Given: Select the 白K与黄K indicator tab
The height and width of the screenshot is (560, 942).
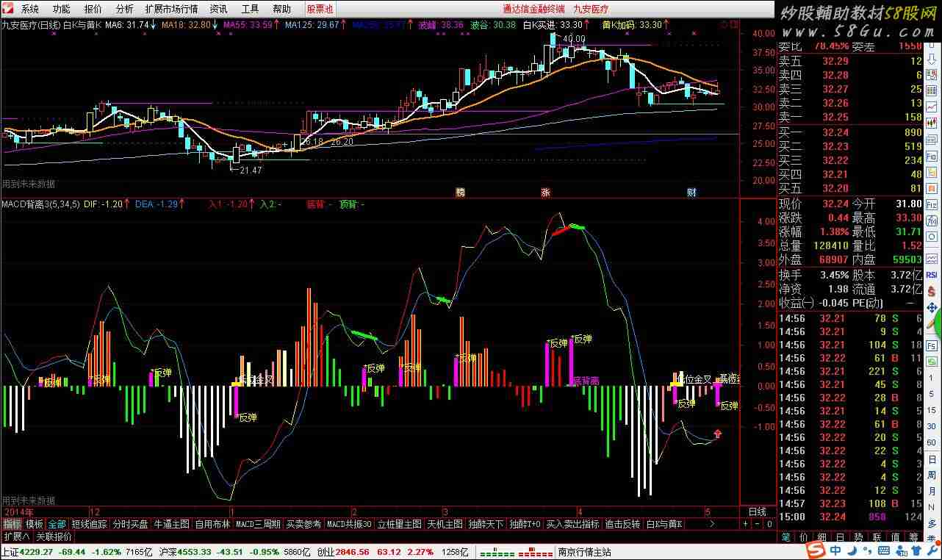Looking at the screenshot, I should tap(664, 525).
